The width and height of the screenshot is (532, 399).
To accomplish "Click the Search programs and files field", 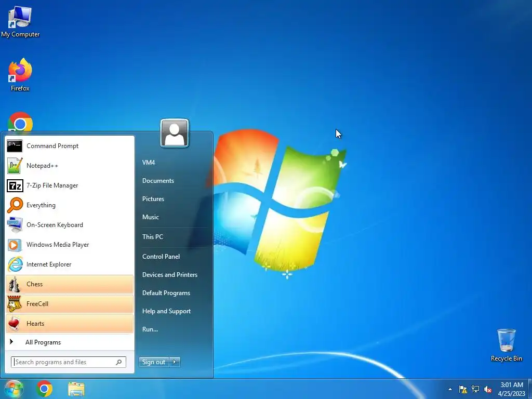I will coord(68,362).
